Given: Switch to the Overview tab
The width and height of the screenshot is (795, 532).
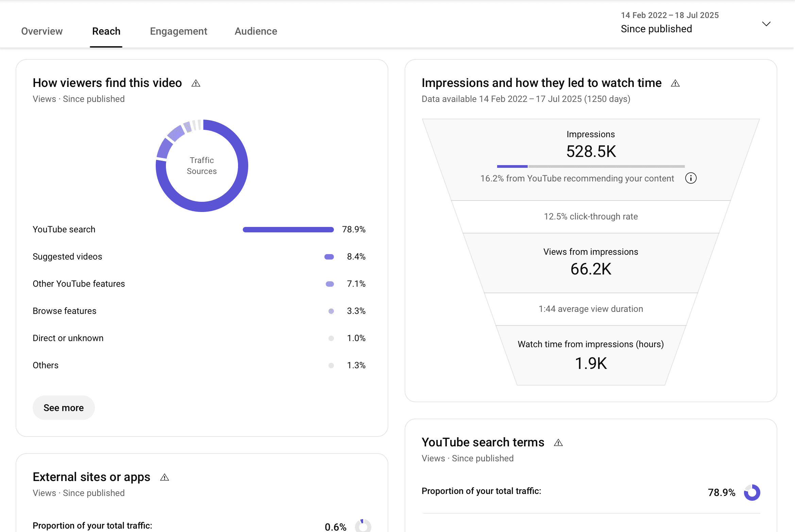Looking at the screenshot, I should 42,31.
